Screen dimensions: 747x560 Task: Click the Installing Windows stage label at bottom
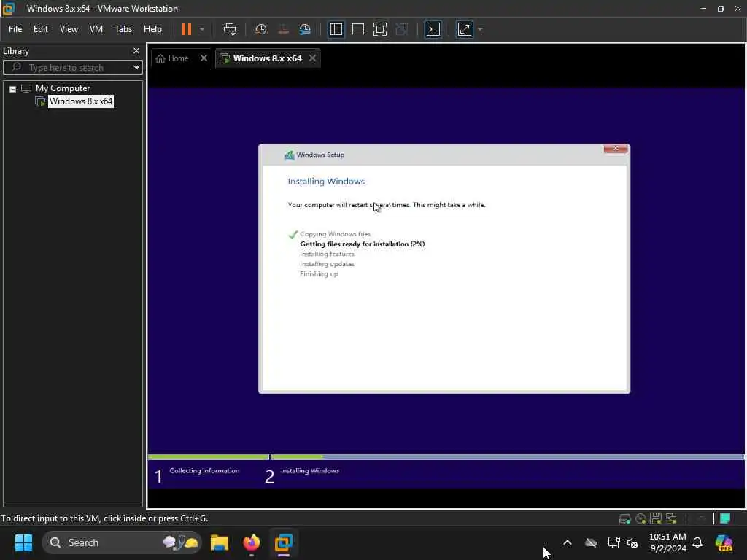tap(309, 470)
